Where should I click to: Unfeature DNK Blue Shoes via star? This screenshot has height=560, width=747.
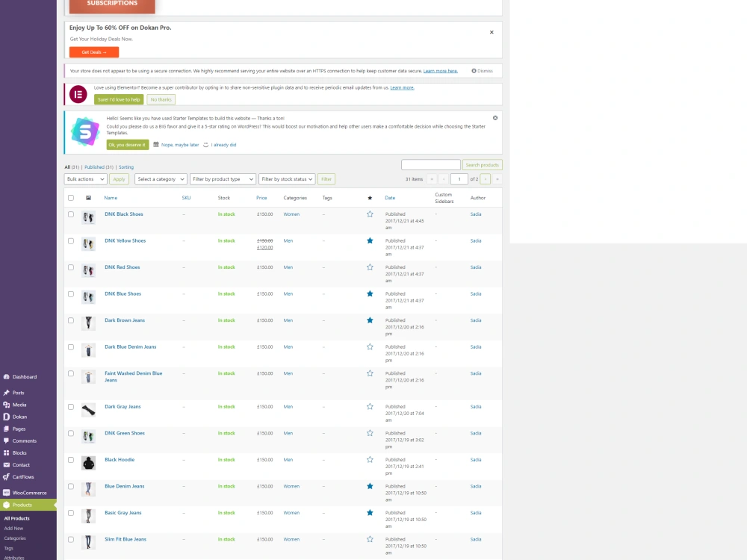[x=370, y=293]
